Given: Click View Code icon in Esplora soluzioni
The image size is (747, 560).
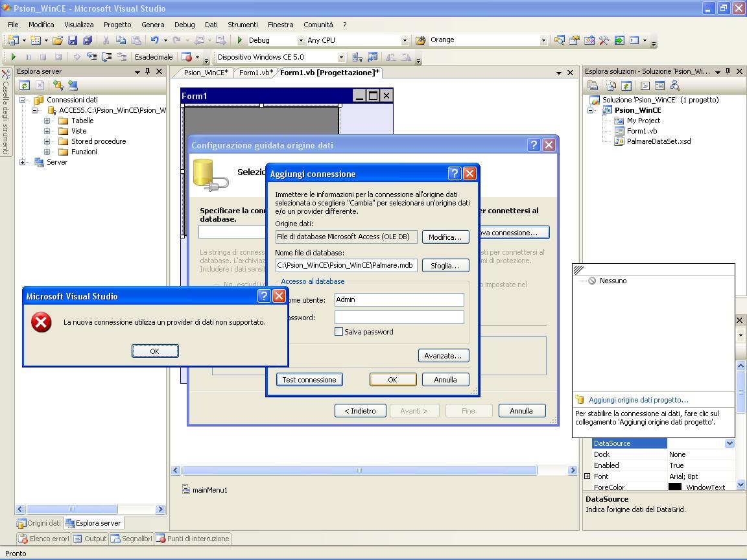Looking at the screenshot, I should [645, 86].
